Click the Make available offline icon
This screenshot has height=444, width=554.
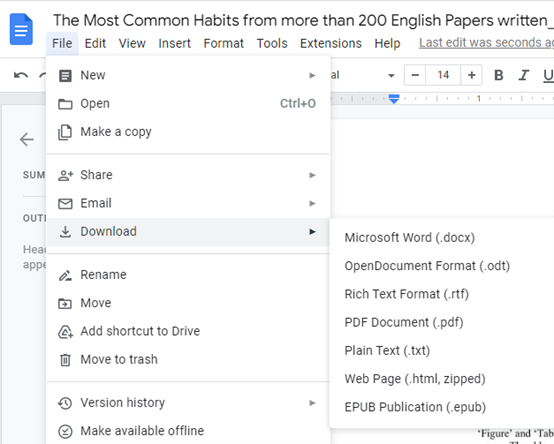65,431
